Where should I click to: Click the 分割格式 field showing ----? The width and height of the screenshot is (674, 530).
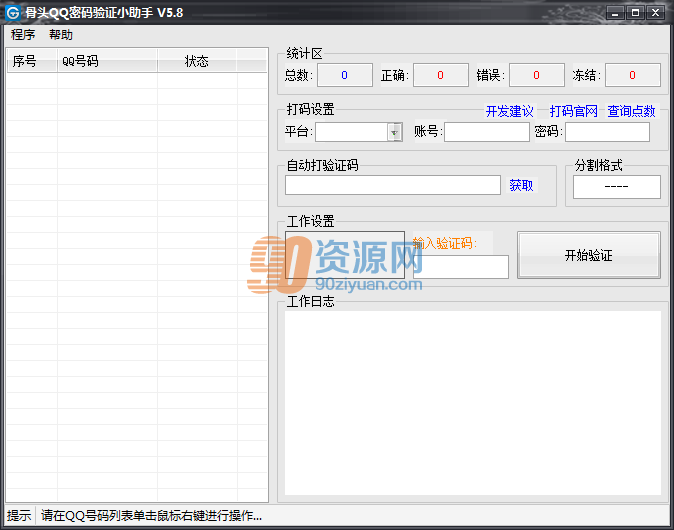pos(617,187)
